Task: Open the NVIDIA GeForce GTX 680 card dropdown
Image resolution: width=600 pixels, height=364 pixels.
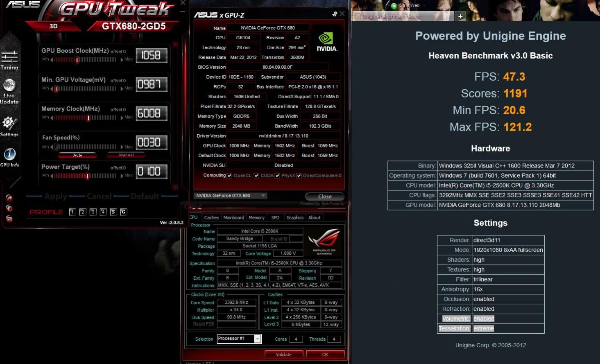Action: point(230,196)
